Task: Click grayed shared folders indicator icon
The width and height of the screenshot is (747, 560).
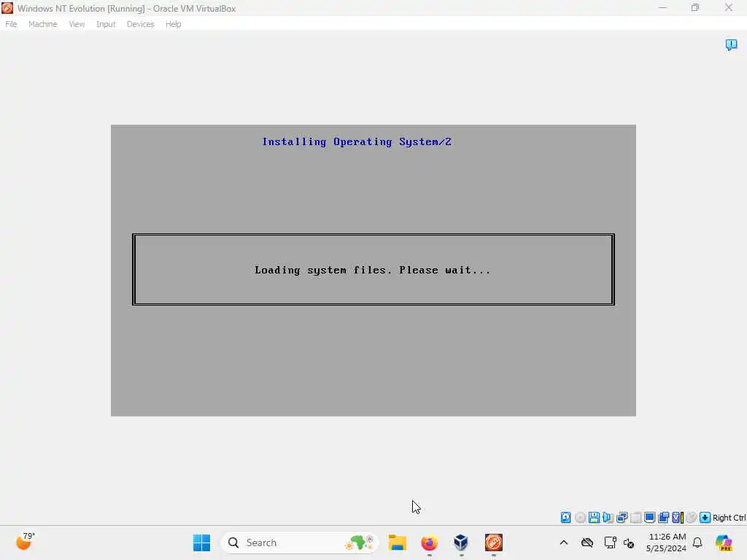Action: click(635, 517)
